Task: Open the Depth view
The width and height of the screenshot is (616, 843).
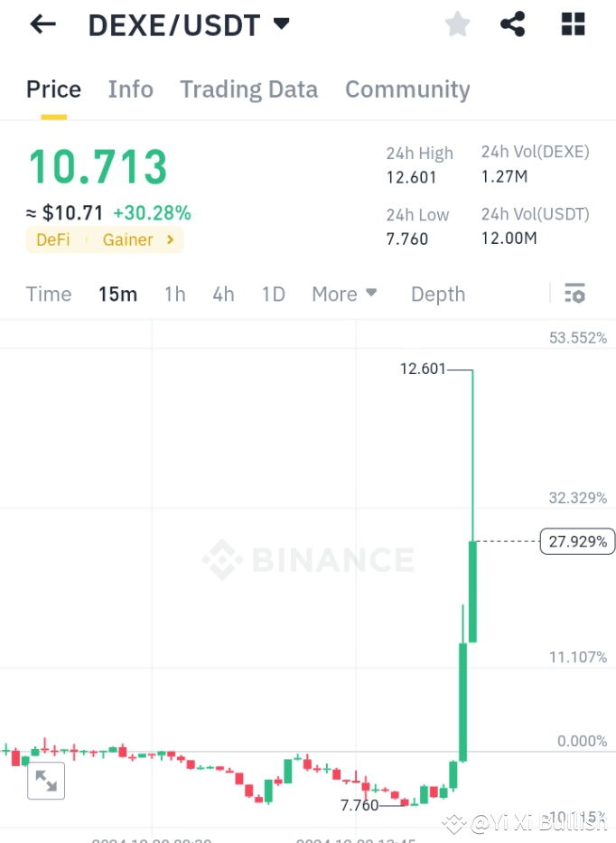Action: pyautogui.click(x=437, y=294)
